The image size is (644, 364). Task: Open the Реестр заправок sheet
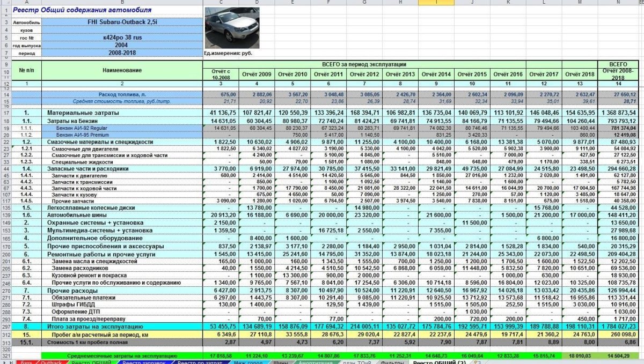coord(144,362)
